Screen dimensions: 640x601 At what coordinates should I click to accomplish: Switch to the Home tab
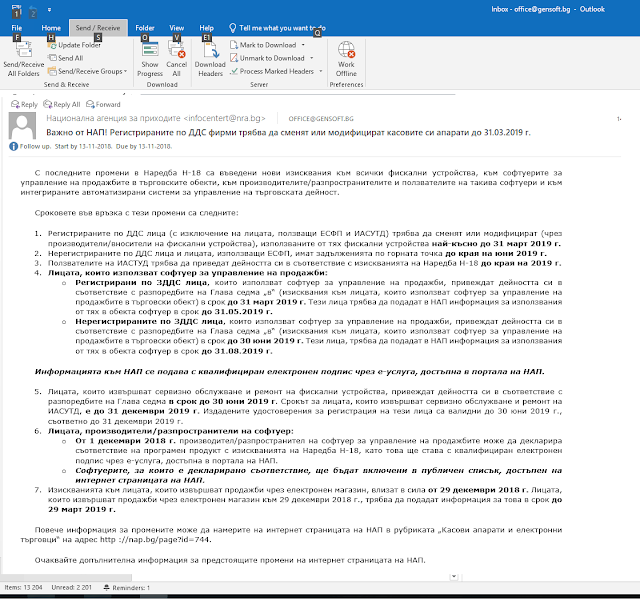51,28
